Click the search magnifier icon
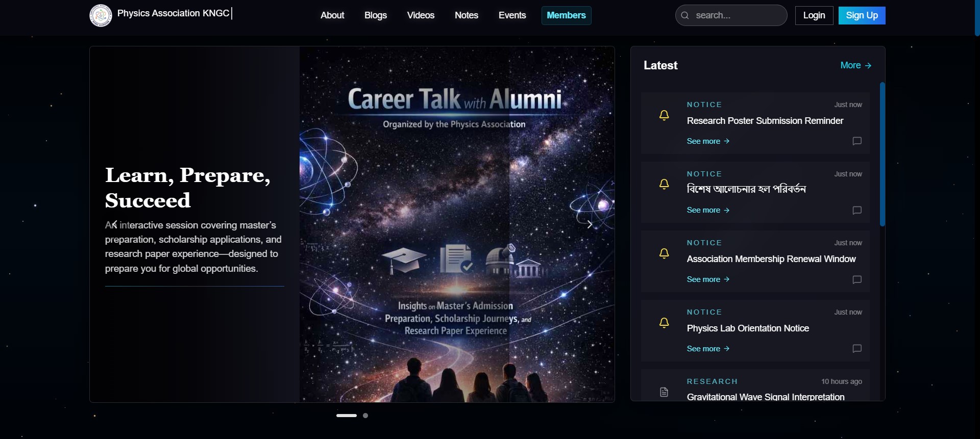The width and height of the screenshot is (980, 439). 685,15
